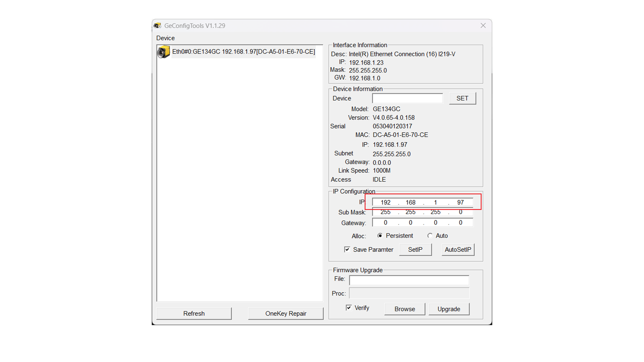Select the Persistent allocation radio button

(380, 236)
